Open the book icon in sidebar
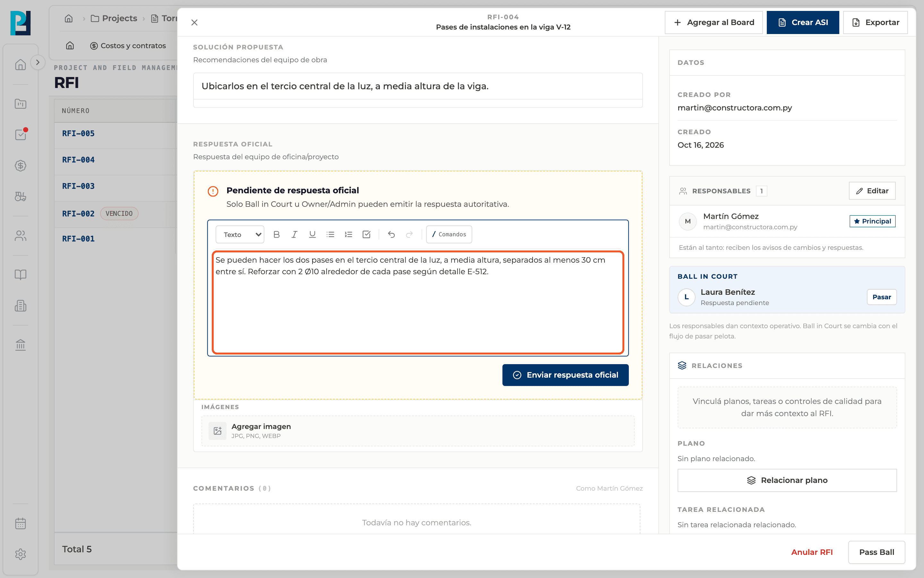 click(x=21, y=275)
